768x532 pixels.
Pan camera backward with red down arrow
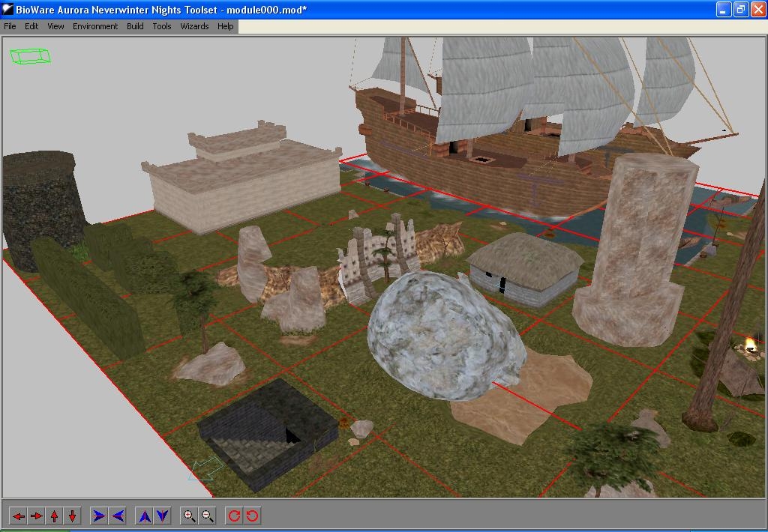click(73, 516)
